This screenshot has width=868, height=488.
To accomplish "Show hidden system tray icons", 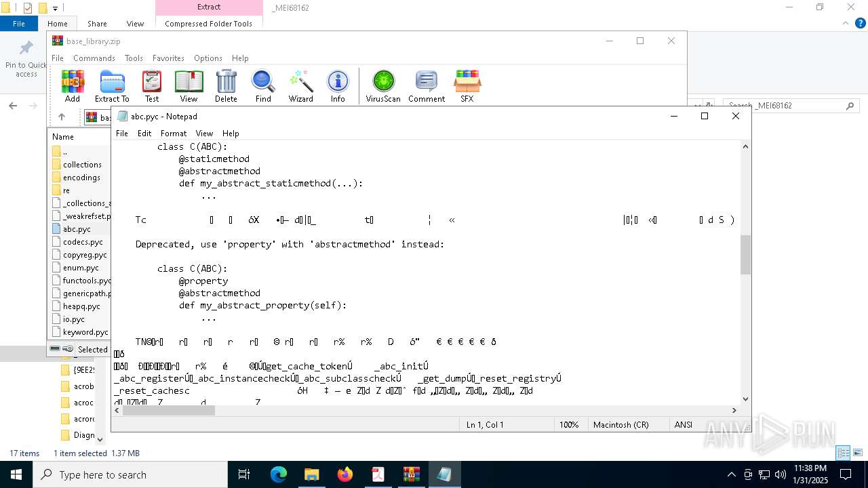I will (731, 474).
